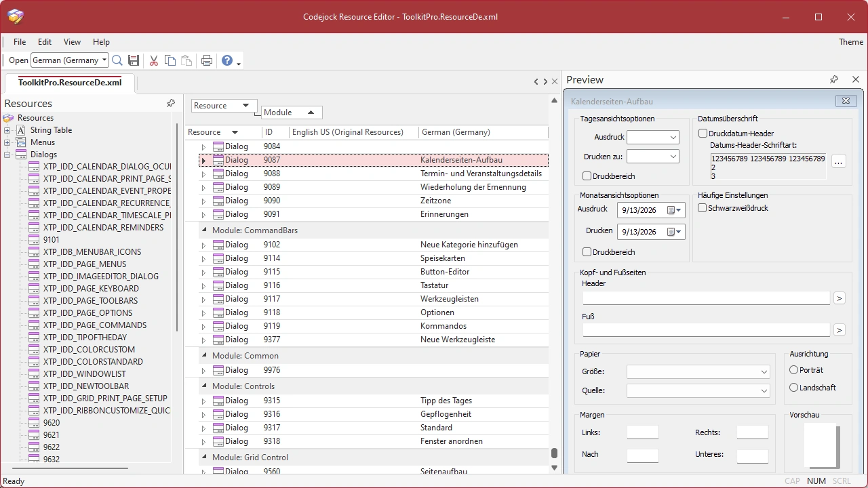
Task: Sort by the ID column header
Action: point(275,132)
